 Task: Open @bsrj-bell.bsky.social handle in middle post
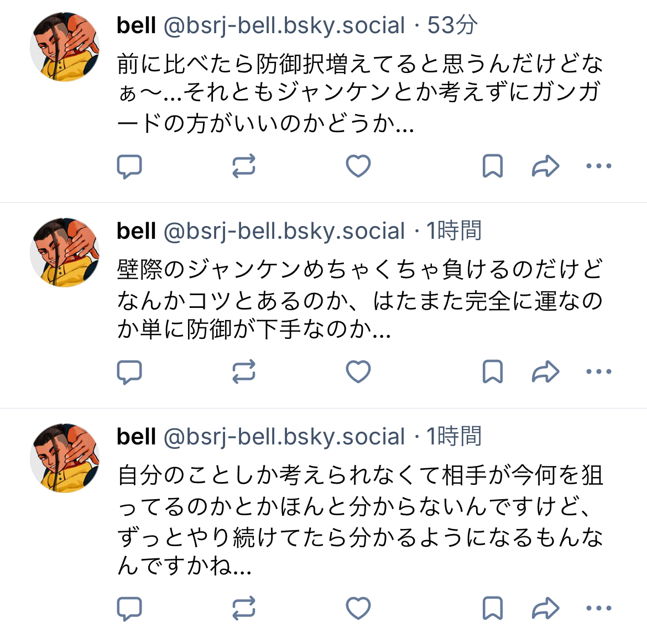284,231
